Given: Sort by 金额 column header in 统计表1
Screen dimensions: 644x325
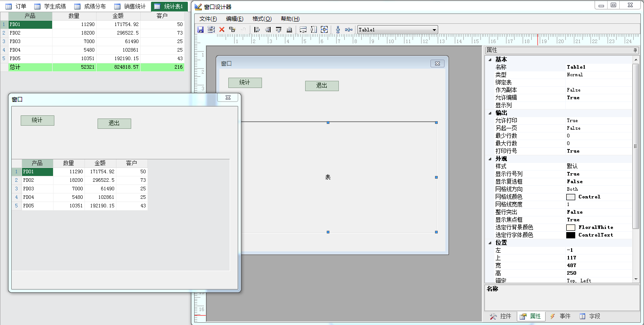Looking at the screenshot, I should pyautogui.click(x=118, y=16).
